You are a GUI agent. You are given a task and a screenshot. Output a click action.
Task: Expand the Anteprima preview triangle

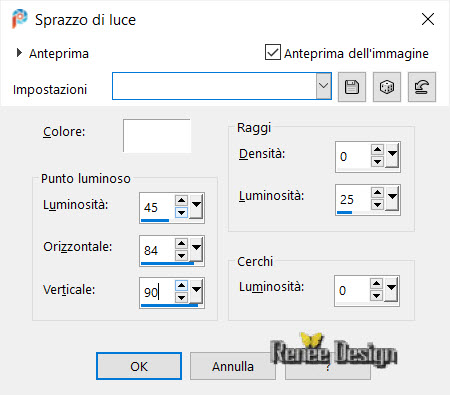point(19,53)
